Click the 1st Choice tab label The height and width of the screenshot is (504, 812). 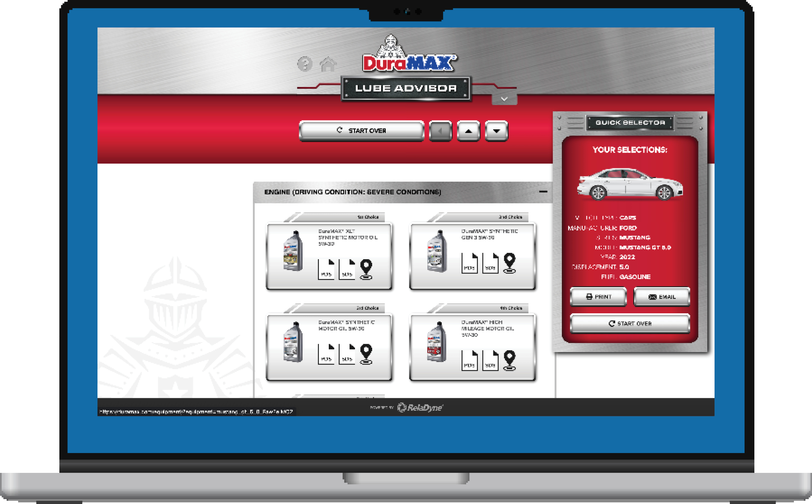tap(368, 217)
